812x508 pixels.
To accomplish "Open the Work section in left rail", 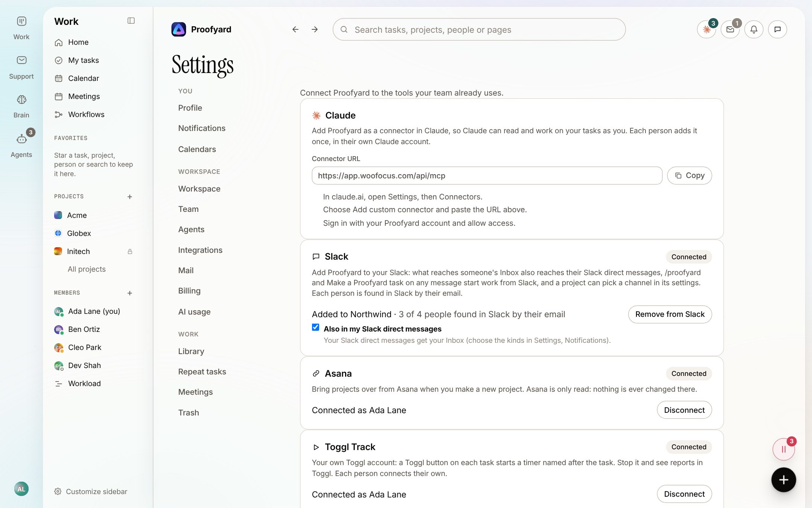I will click(21, 28).
